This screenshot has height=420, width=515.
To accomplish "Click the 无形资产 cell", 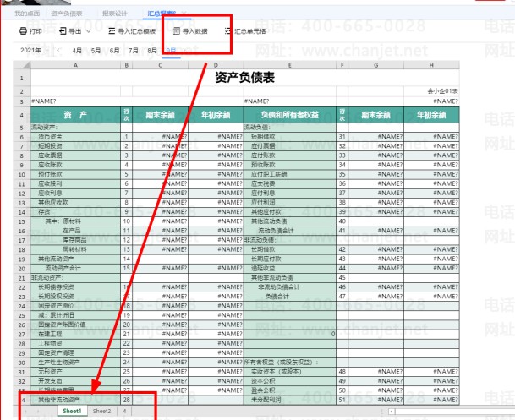I will [x=75, y=372].
